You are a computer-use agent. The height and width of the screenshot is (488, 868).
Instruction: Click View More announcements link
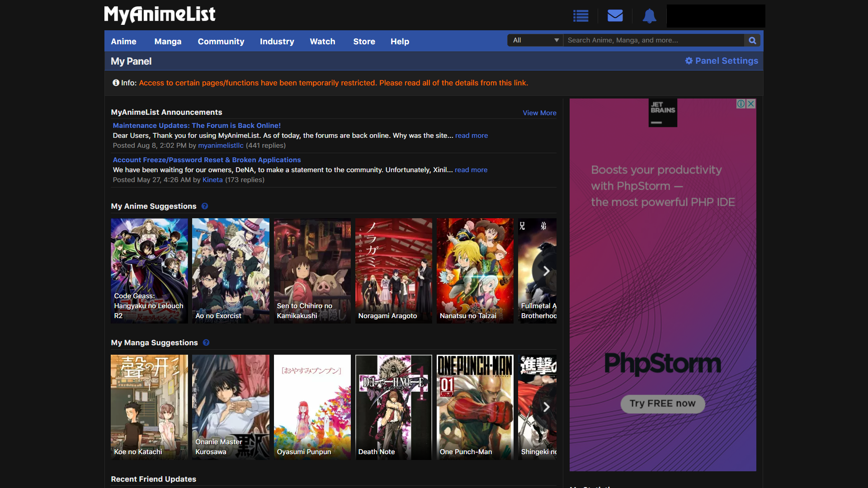point(539,113)
